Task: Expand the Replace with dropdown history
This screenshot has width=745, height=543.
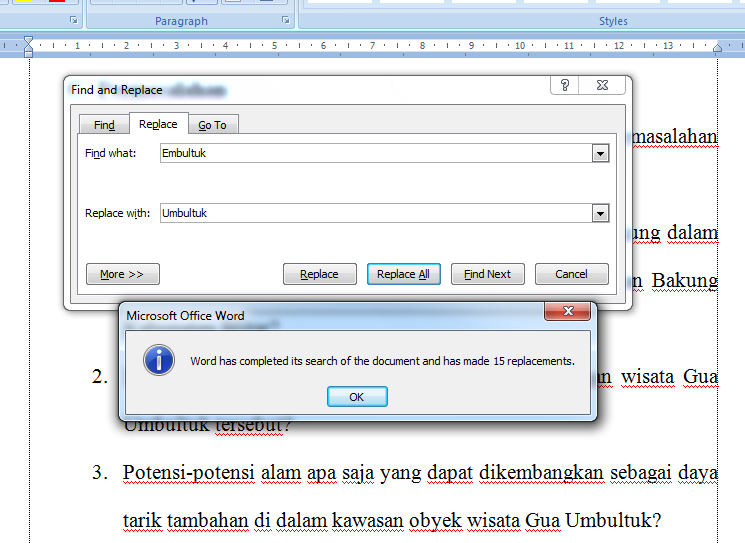Action: tap(601, 213)
